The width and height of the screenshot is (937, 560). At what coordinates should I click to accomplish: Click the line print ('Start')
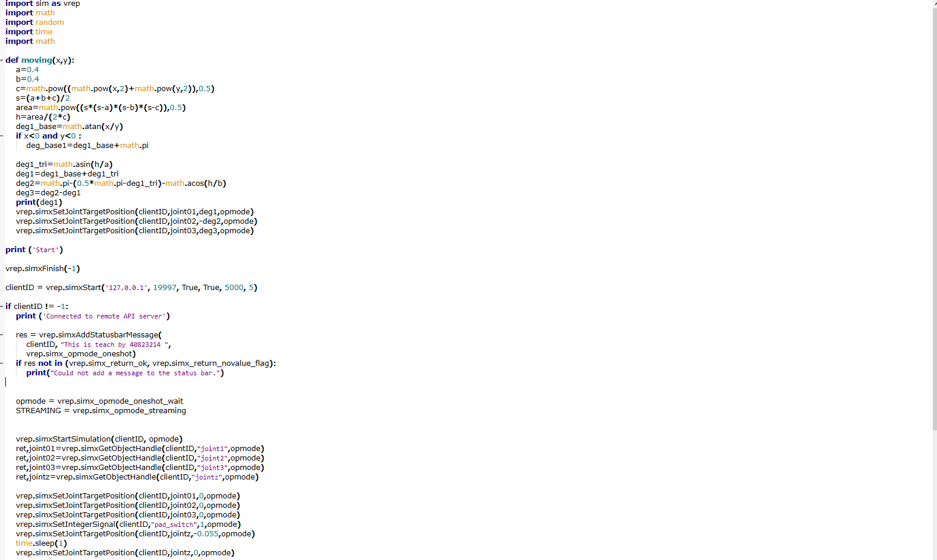pyautogui.click(x=34, y=250)
